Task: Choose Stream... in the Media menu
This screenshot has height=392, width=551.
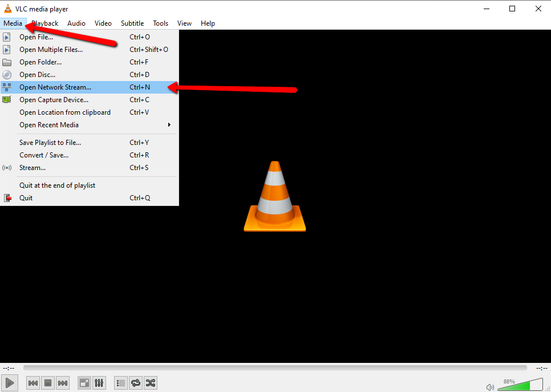Action: (x=90, y=168)
